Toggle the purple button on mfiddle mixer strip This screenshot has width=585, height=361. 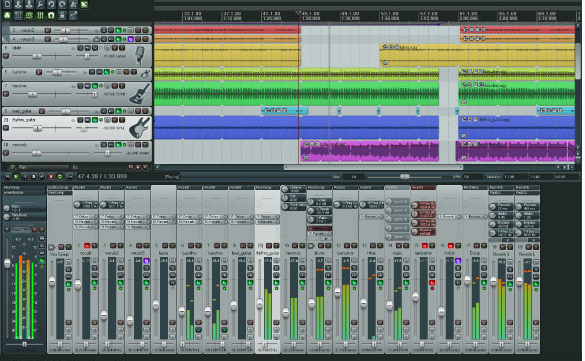pos(458,261)
